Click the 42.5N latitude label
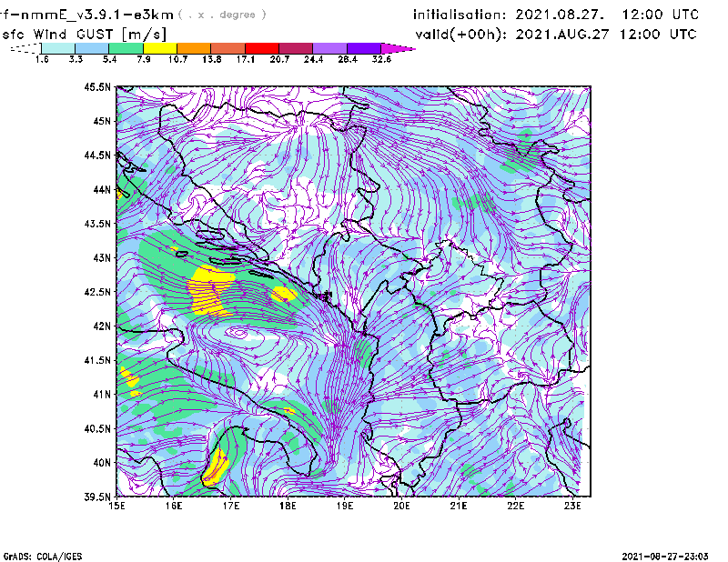The image size is (728, 562). click(x=98, y=292)
